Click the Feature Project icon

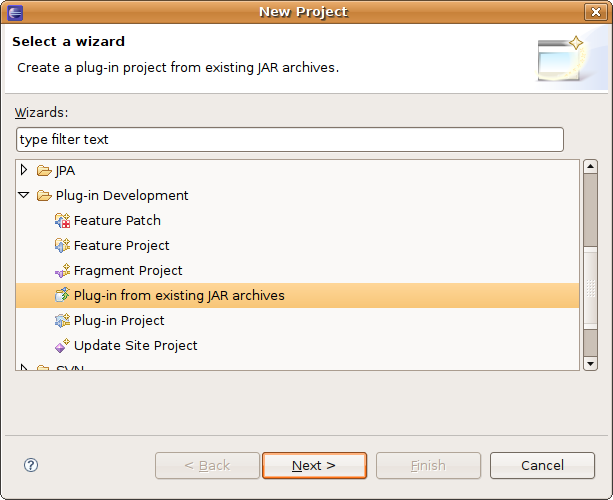[x=62, y=246]
